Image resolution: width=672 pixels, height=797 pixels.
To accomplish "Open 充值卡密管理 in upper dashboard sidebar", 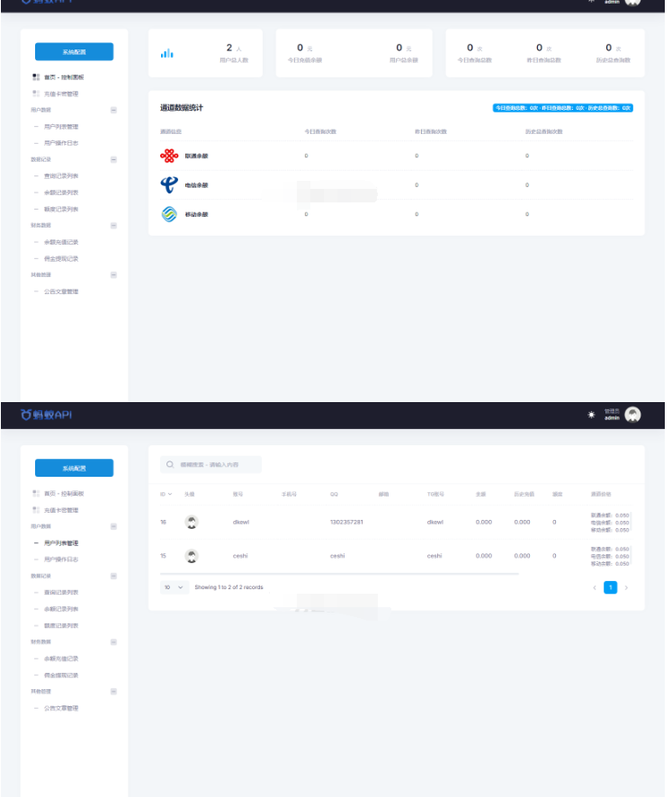I will coord(61,94).
